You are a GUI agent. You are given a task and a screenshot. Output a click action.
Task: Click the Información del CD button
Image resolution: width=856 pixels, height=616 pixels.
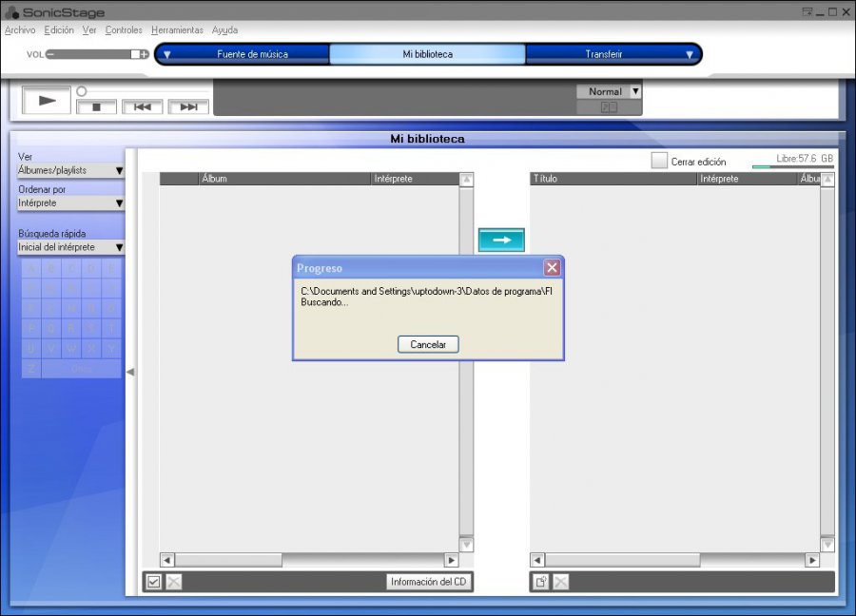[429, 582]
